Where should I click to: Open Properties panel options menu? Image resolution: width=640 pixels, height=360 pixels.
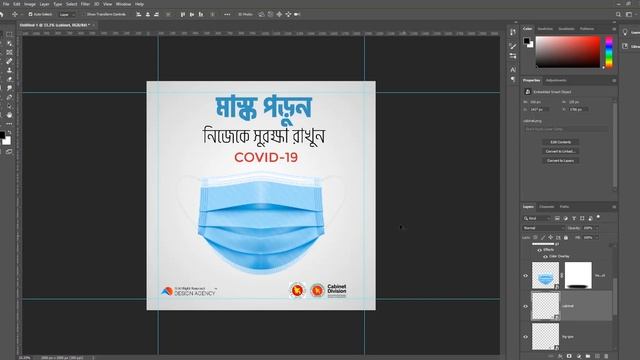[x=614, y=80]
